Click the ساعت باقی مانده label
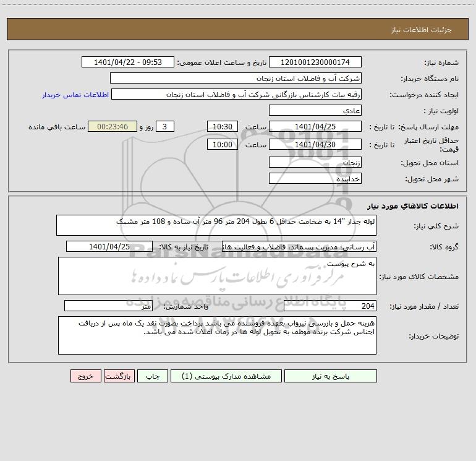Screen dimensions: 476x461 [57, 127]
